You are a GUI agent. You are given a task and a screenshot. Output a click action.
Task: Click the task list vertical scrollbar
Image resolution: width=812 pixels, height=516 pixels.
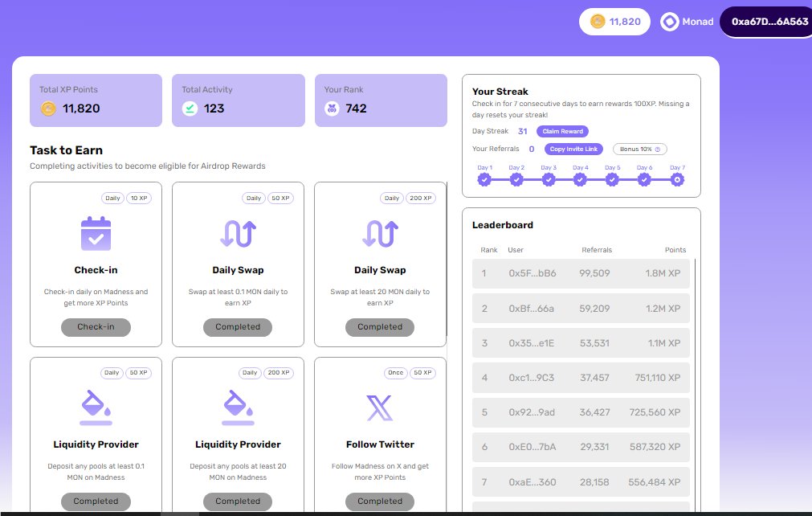tap(447, 259)
